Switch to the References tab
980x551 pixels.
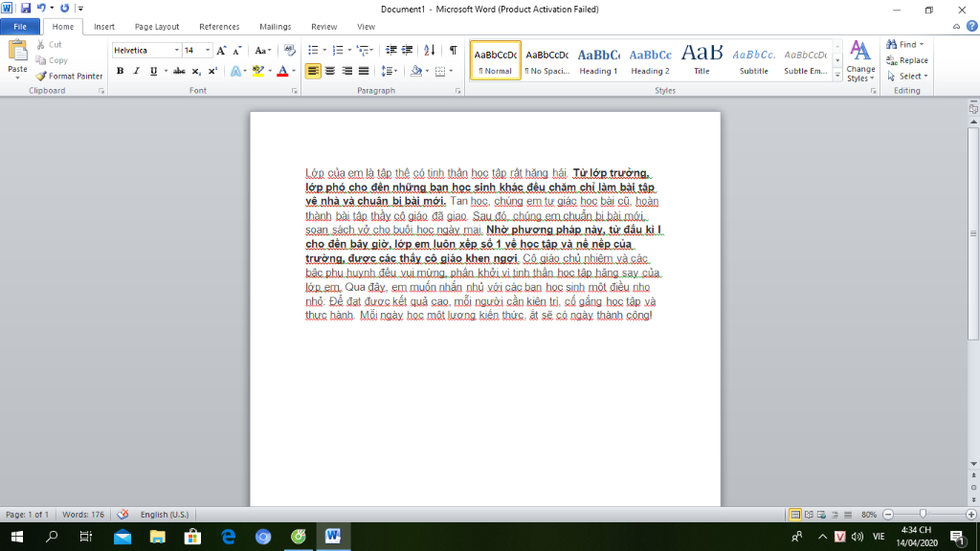point(219,27)
